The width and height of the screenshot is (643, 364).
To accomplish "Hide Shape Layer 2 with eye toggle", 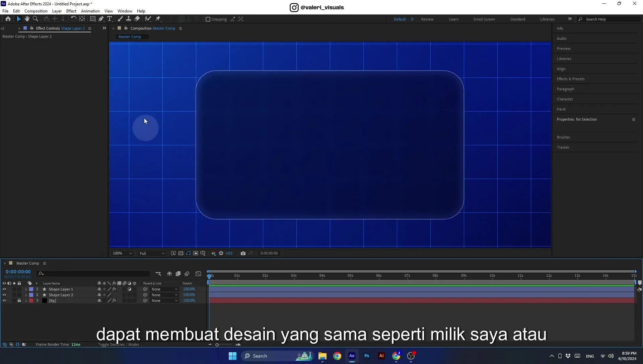I will point(4,295).
